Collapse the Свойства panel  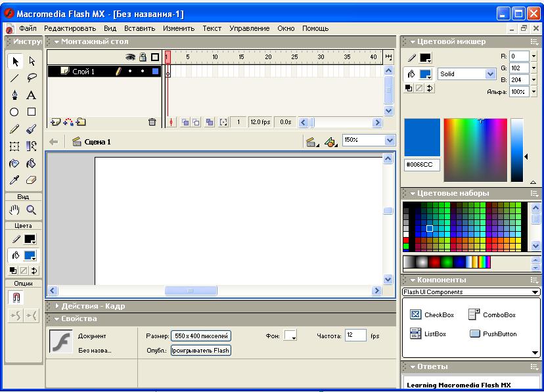coord(57,318)
